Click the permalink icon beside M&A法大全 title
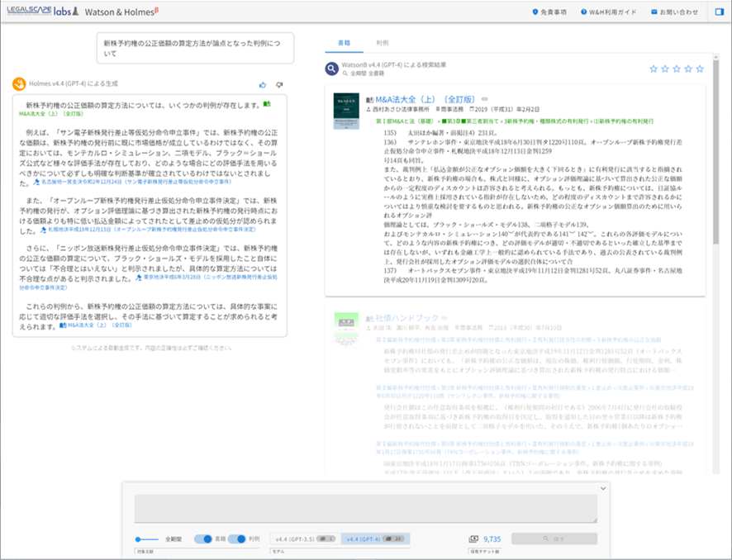Screen dimensions: 732x560 point(484,98)
